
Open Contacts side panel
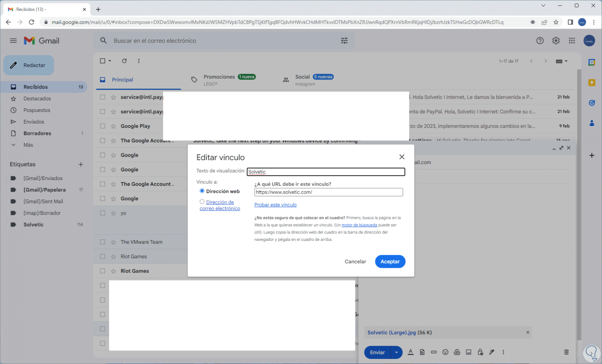coord(592,123)
